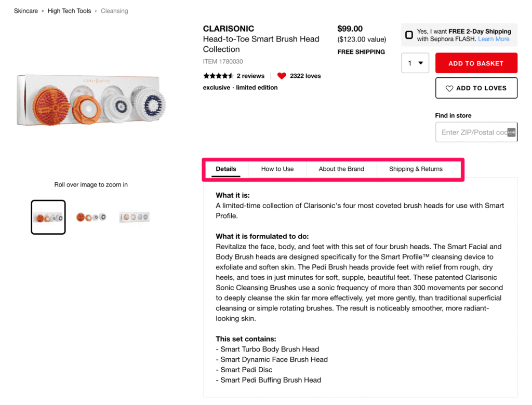Select the Details tab
The width and height of the screenshot is (532, 405).
coord(226,169)
